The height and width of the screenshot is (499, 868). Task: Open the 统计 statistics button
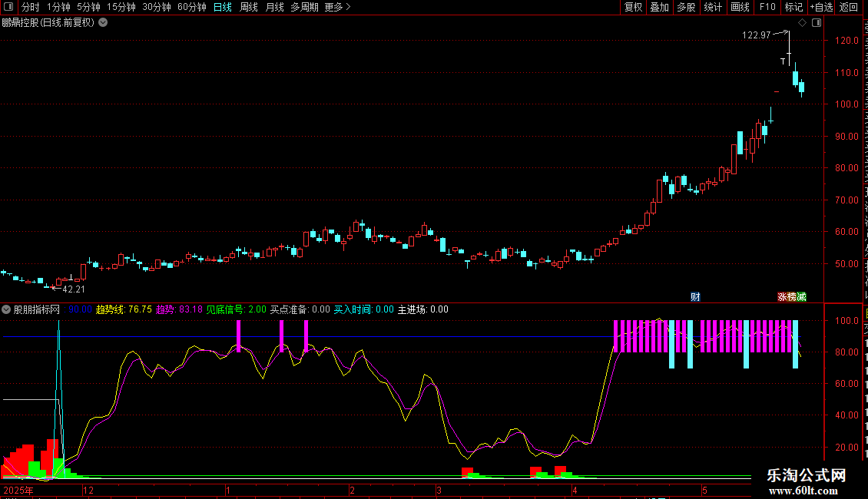point(713,7)
